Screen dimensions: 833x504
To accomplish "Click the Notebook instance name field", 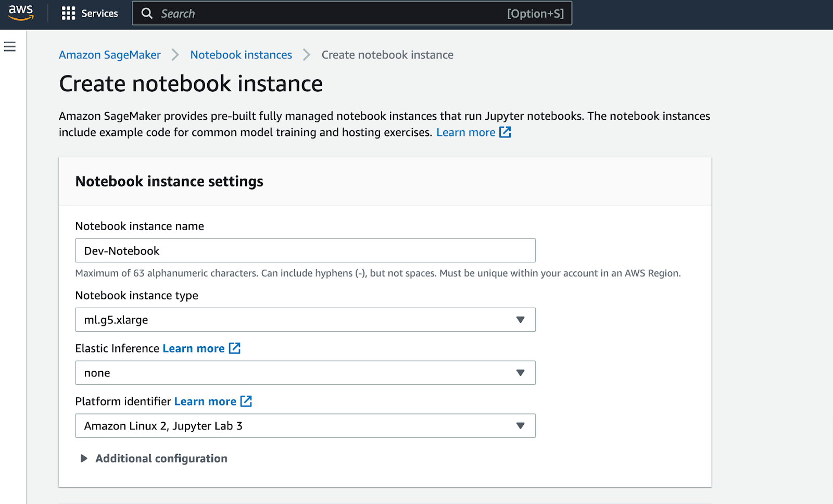I will click(x=305, y=250).
